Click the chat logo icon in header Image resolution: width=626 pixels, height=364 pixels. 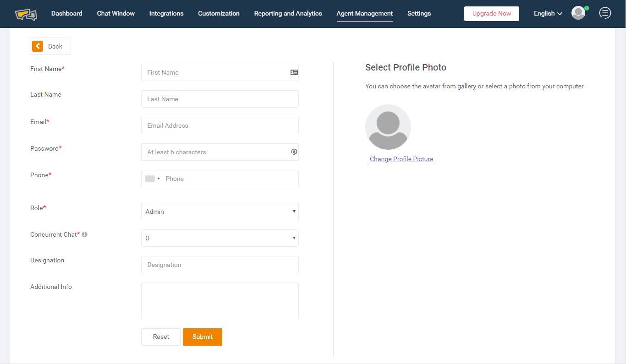tap(26, 14)
